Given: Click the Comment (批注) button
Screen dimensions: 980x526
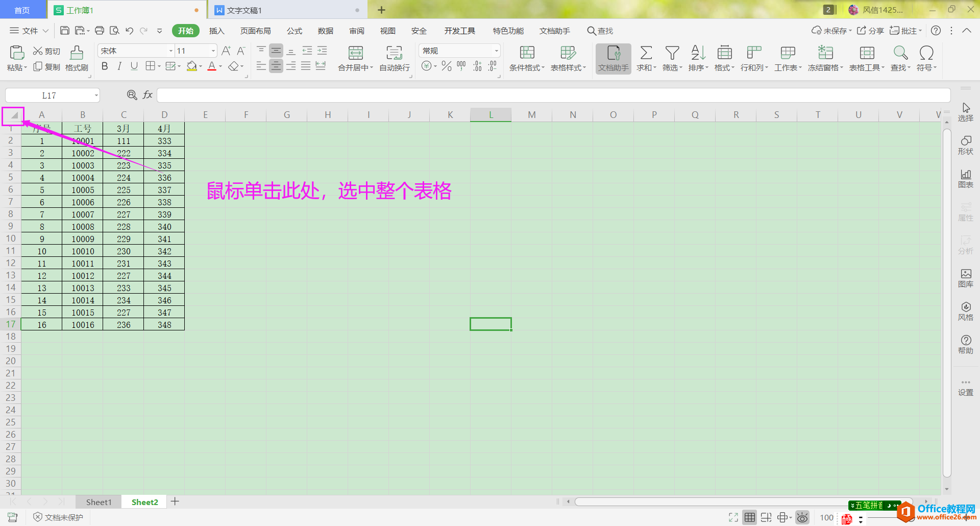Looking at the screenshot, I should [x=905, y=31].
